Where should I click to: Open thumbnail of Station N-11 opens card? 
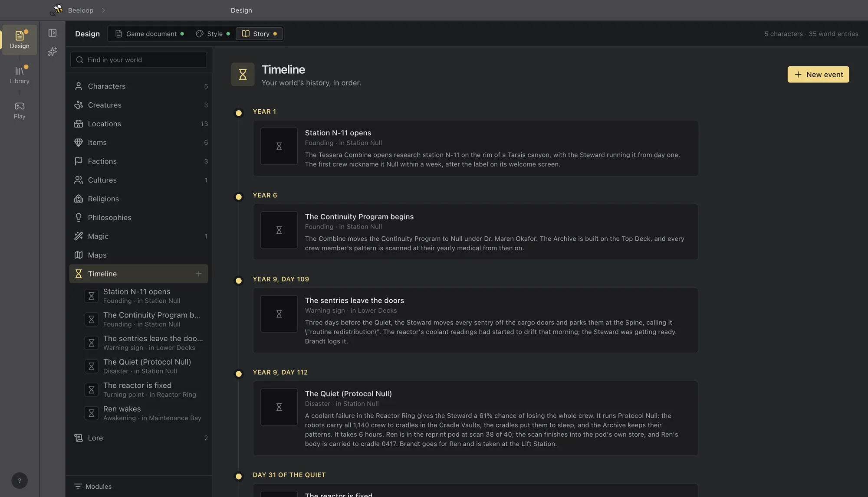point(279,146)
